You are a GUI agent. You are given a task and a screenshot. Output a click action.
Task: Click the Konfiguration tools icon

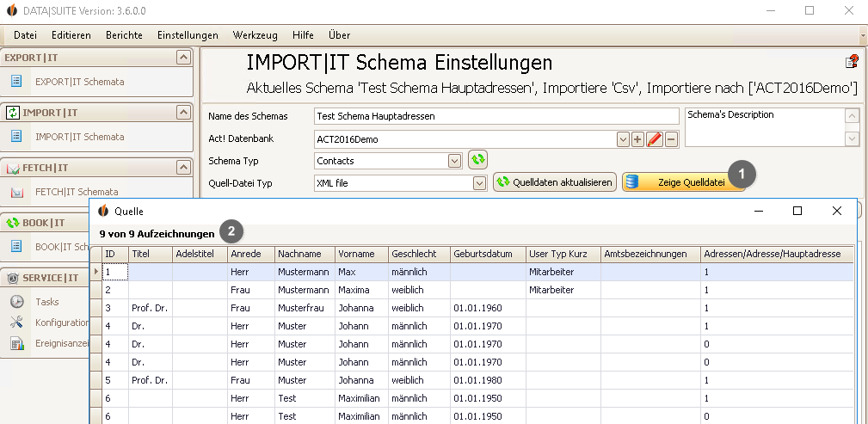click(x=17, y=323)
